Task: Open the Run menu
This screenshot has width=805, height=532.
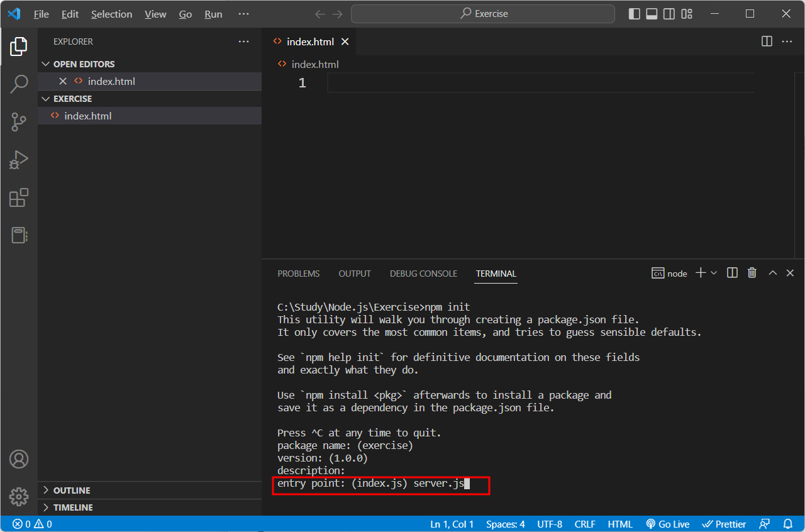Action: pyautogui.click(x=213, y=14)
